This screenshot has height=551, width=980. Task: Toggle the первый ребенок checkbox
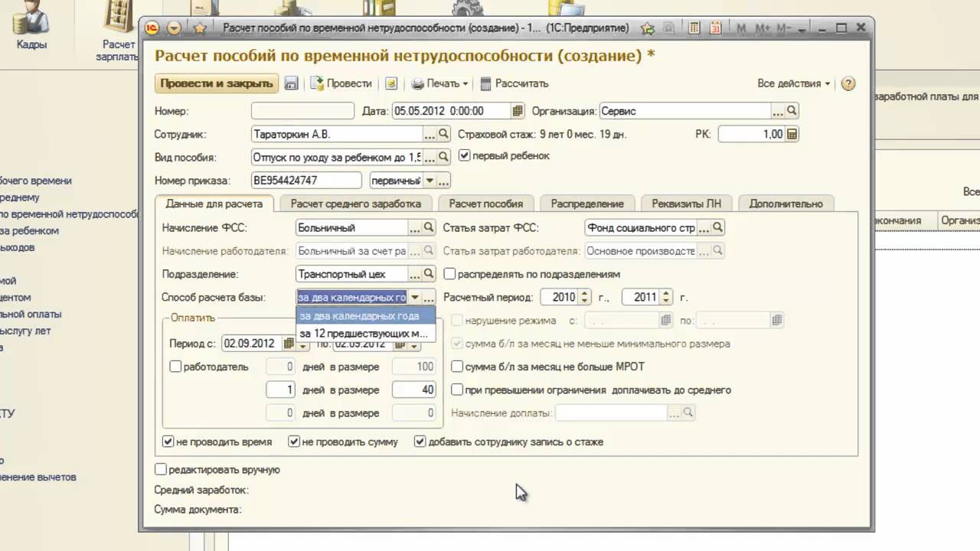[464, 155]
